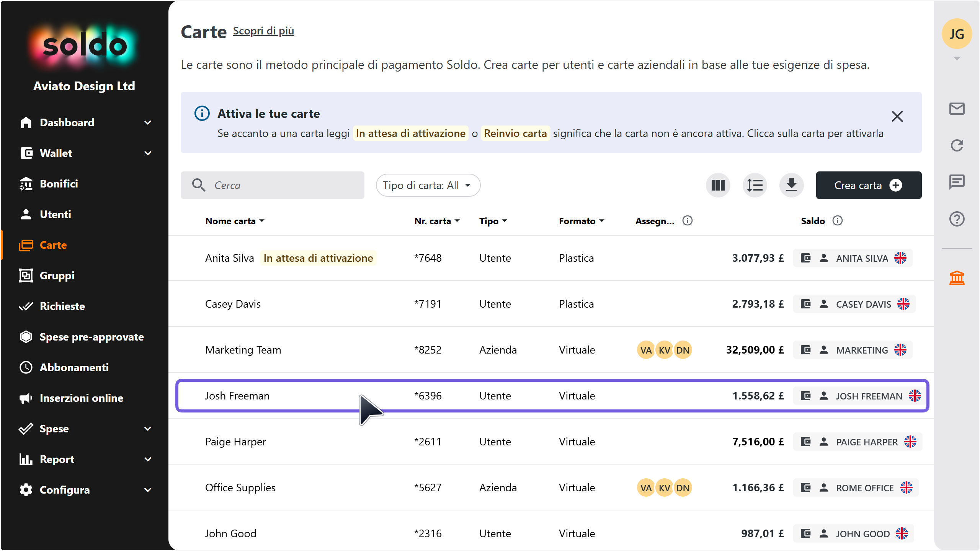The width and height of the screenshot is (980, 551).
Task: Open the help question mark icon
Action: click(x=957, y=219)
